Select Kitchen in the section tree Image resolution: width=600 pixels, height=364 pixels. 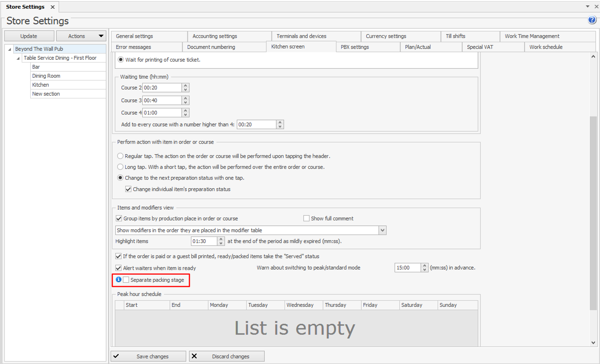click(40, 85)
